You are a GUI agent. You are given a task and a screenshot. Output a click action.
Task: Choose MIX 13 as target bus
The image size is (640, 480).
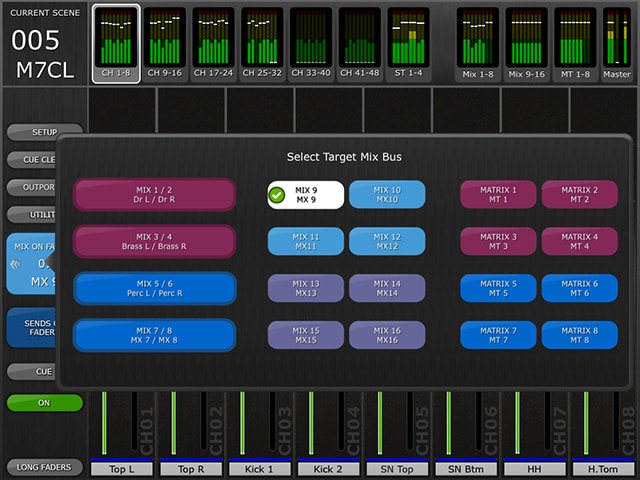tap(306, 288)
